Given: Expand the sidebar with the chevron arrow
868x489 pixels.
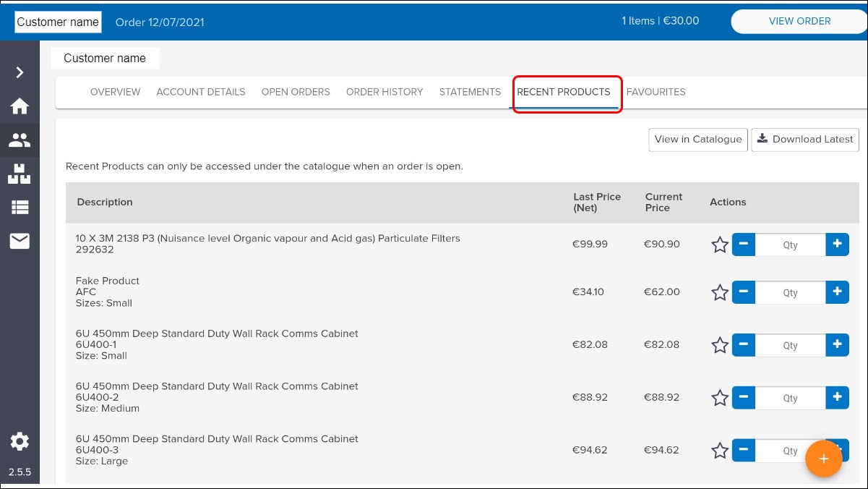Looking at the screenshot, I should (x=20, y=72).
